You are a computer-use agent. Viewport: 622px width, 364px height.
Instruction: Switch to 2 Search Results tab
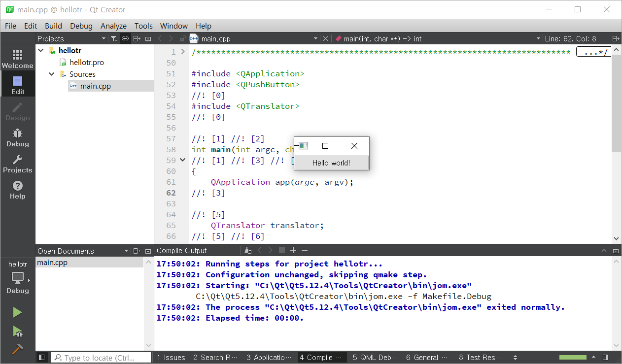215,358
